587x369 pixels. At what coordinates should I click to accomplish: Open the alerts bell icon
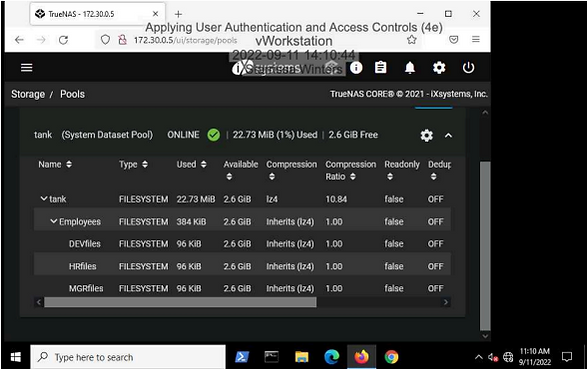(410, 68)
